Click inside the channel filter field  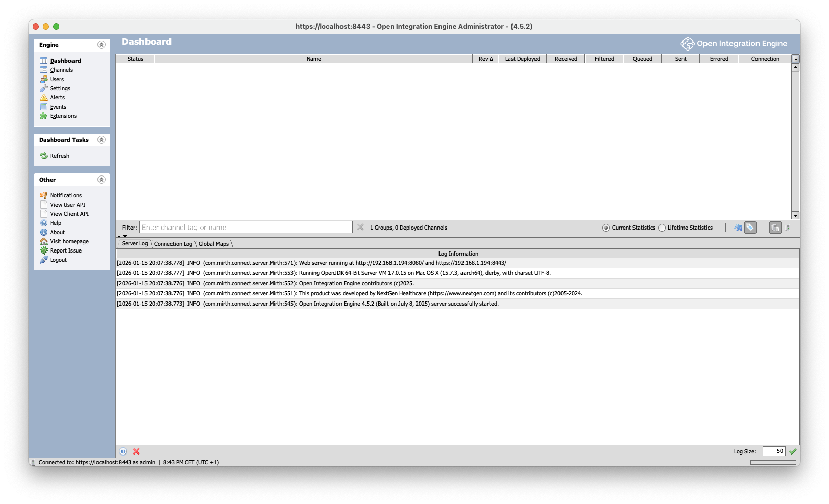pyautogui.click(x=245, y=227)
